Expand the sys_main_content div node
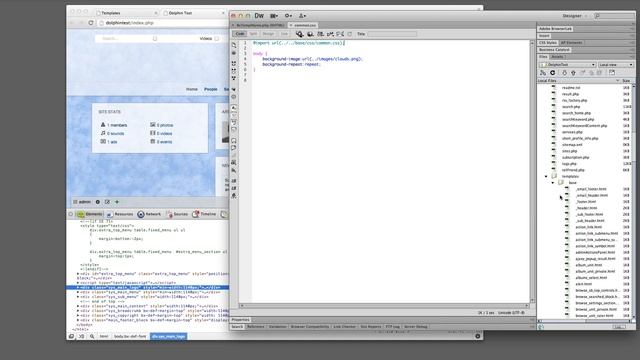640x360 pixels. (78, 306)
